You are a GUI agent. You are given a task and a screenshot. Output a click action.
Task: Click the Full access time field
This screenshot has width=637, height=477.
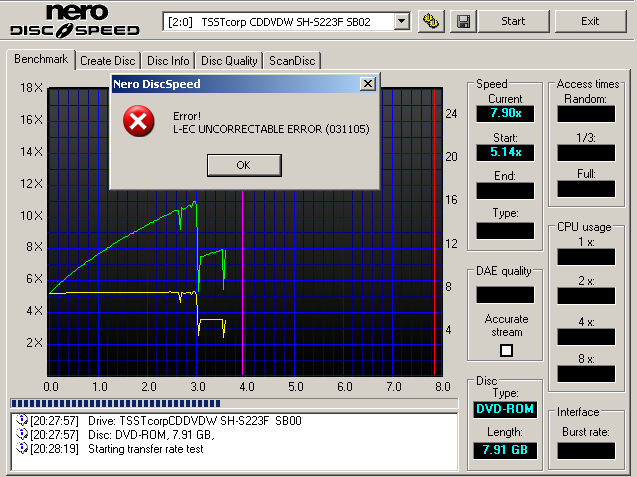(586, 189)
